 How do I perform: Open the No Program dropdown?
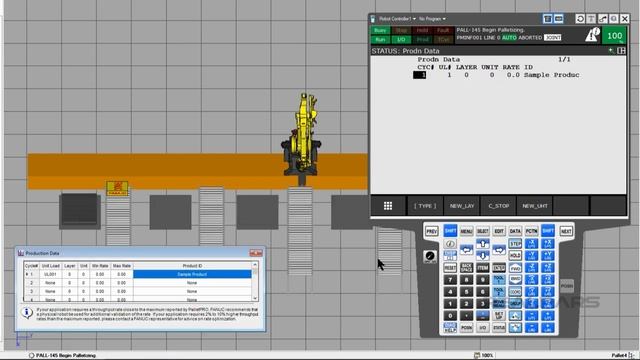click(432, 19)
